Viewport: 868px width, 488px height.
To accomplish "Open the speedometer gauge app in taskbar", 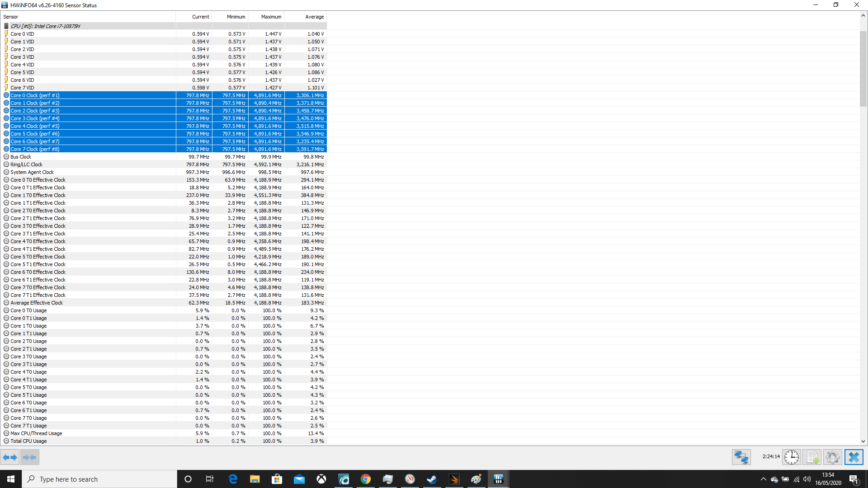I will 344,479.
